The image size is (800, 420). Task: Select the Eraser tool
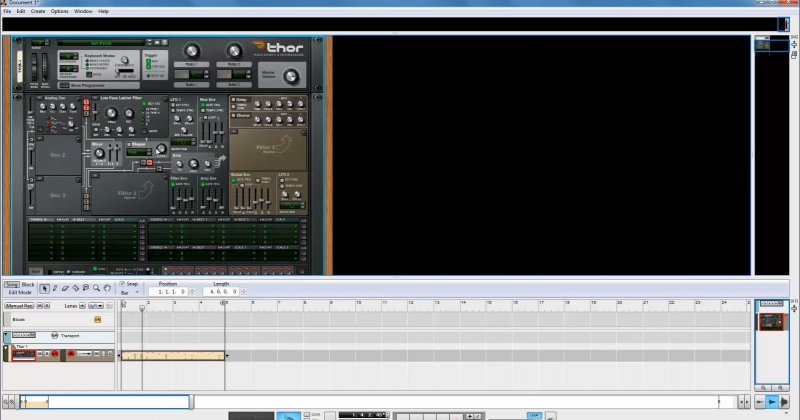(65, 289)
